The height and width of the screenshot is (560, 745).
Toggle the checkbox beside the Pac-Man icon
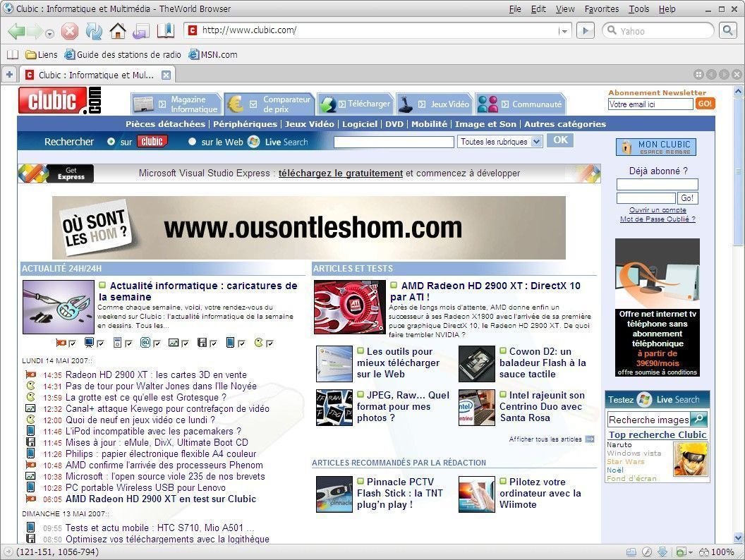270,343
